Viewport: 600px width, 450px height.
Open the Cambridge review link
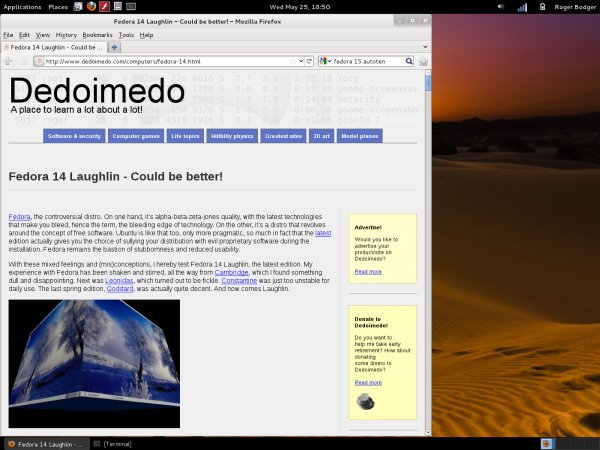pyautogui.click(x=232, y=272)
